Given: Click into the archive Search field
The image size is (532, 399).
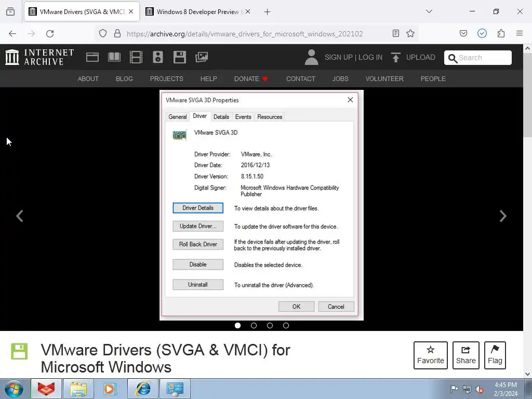Looking at the screenshot, I should click(x=478, y=58).
